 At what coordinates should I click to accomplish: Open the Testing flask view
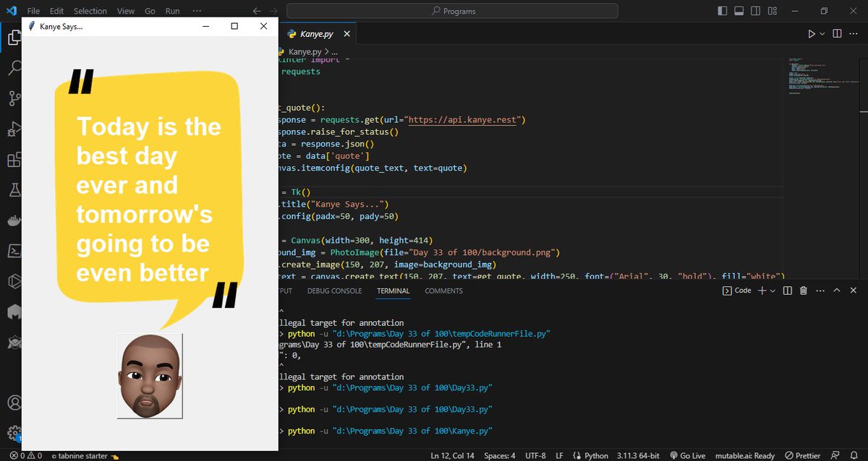pyautogui.click(x=13, y=190)
